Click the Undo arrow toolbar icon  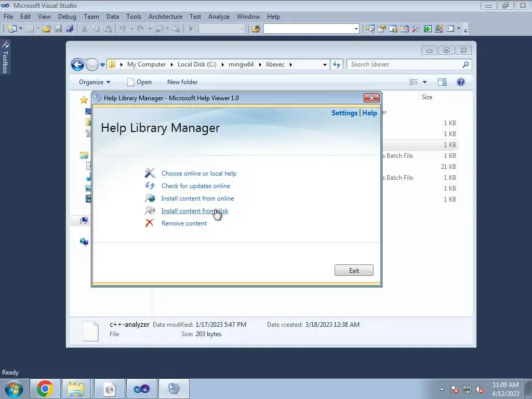[123, 29]
